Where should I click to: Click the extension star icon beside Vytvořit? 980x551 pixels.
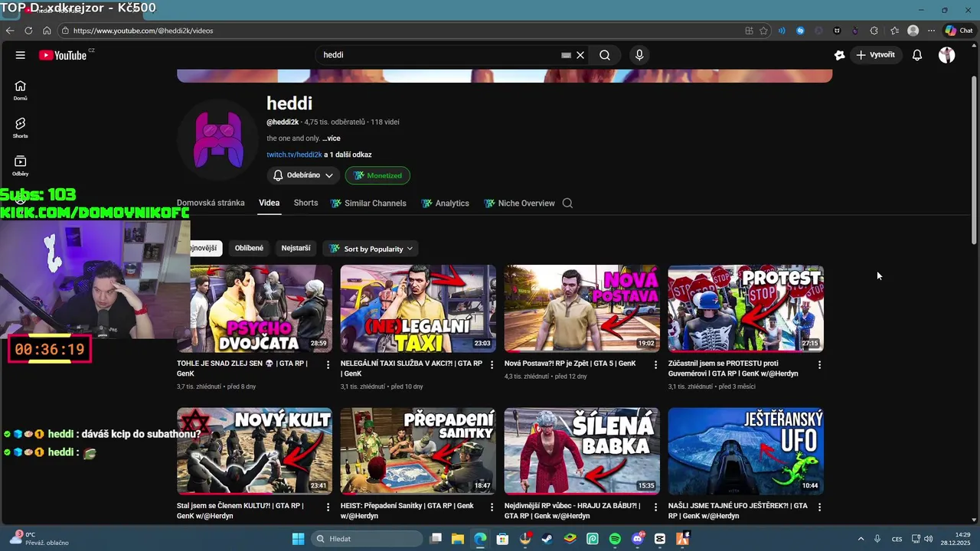coord(839,55)
